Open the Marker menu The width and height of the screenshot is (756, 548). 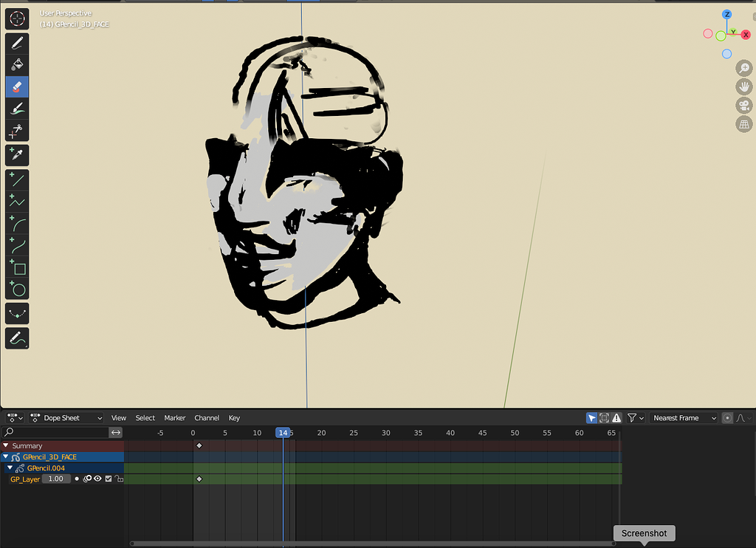[x=174, y=418]
